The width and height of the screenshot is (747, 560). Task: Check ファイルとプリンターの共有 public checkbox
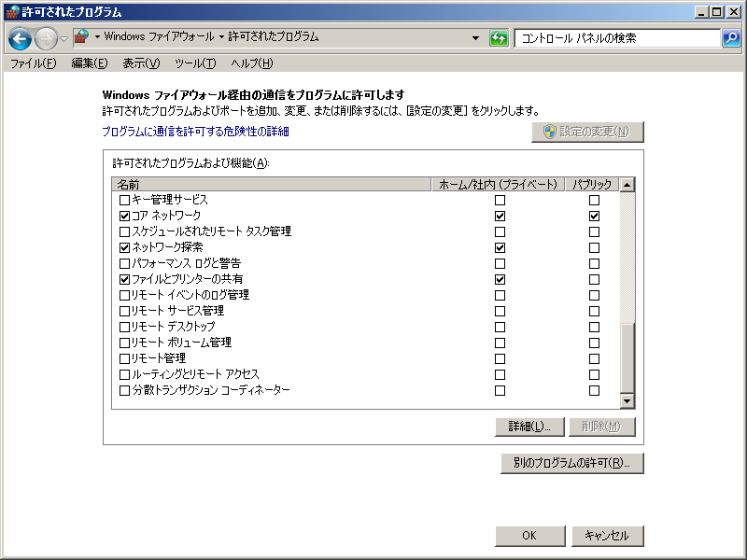(594, 279)
